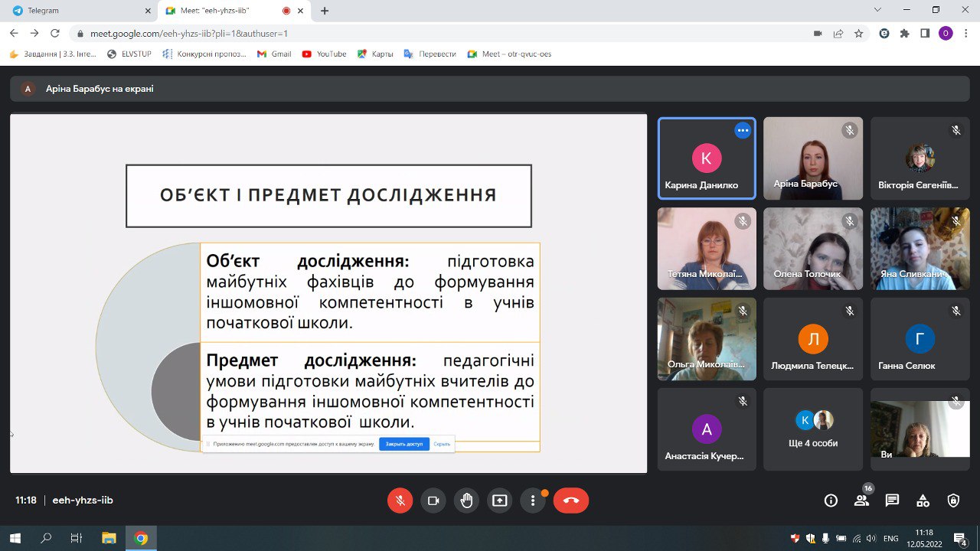The image size is (980, 551).
Task: Open host controls shield icon
Action: click(953, 500)
